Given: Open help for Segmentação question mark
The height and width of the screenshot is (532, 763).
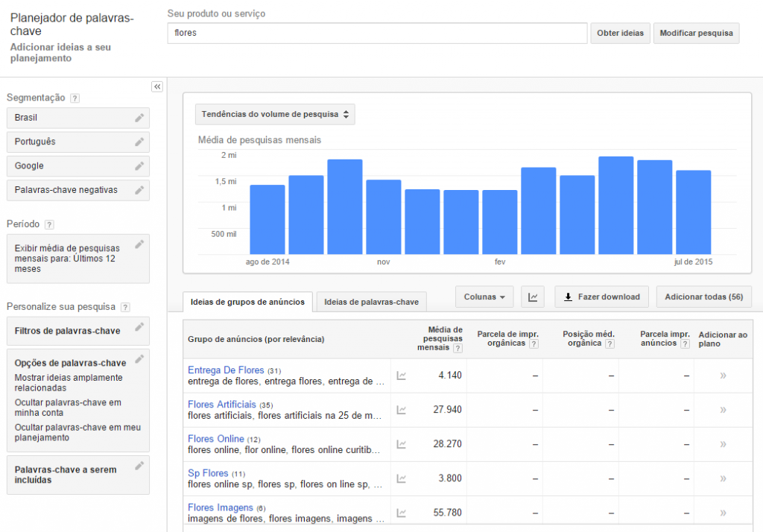Looking at the screenshot, I should [x=75, y=98].
